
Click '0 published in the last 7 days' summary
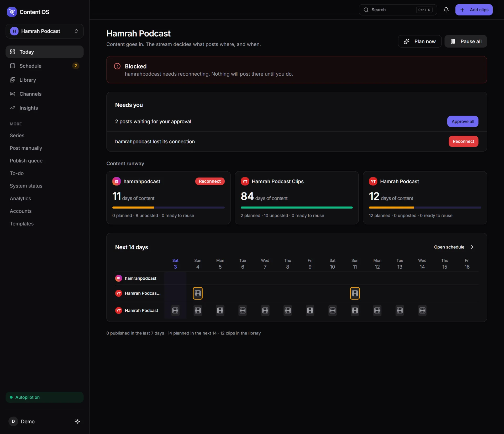point(135,333)
